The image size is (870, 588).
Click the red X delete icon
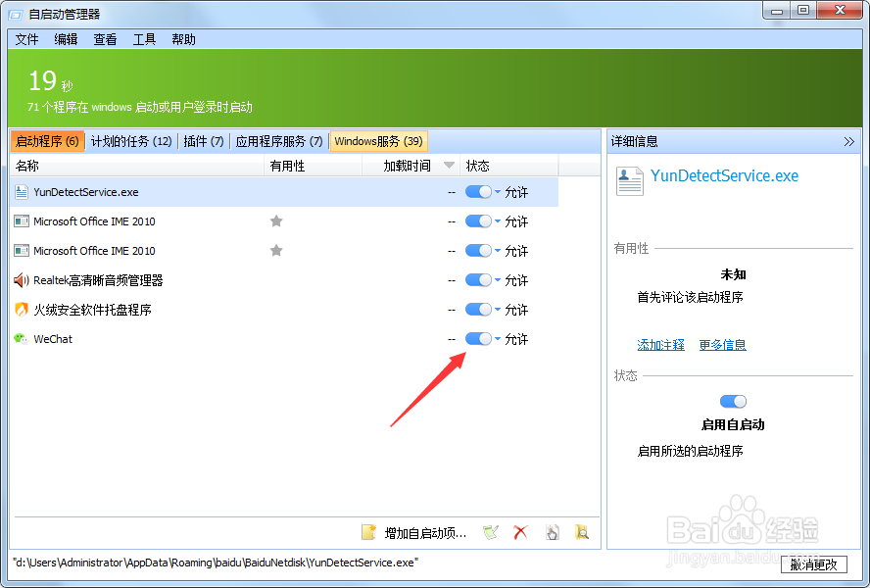pos(520,532)
